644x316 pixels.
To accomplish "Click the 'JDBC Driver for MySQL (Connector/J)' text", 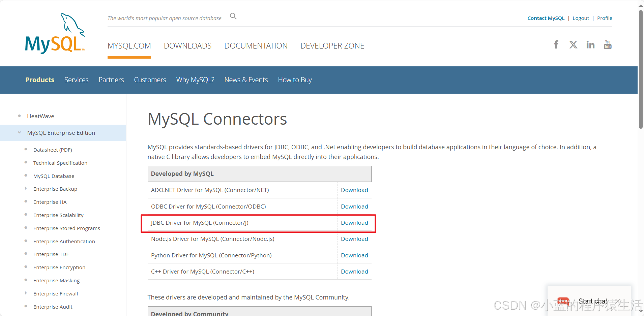I will click(x=200, y=223).
